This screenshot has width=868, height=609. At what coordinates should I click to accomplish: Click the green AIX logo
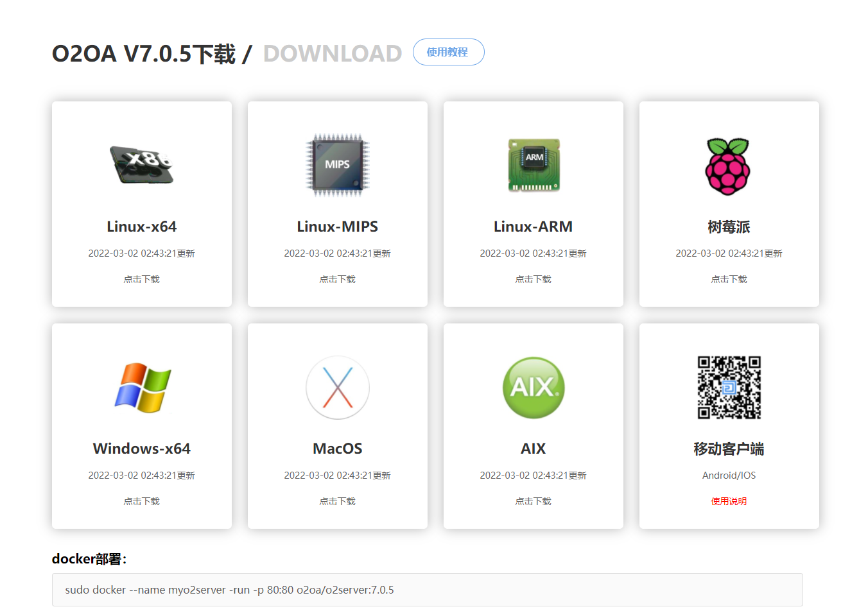(x=534, y=387)
